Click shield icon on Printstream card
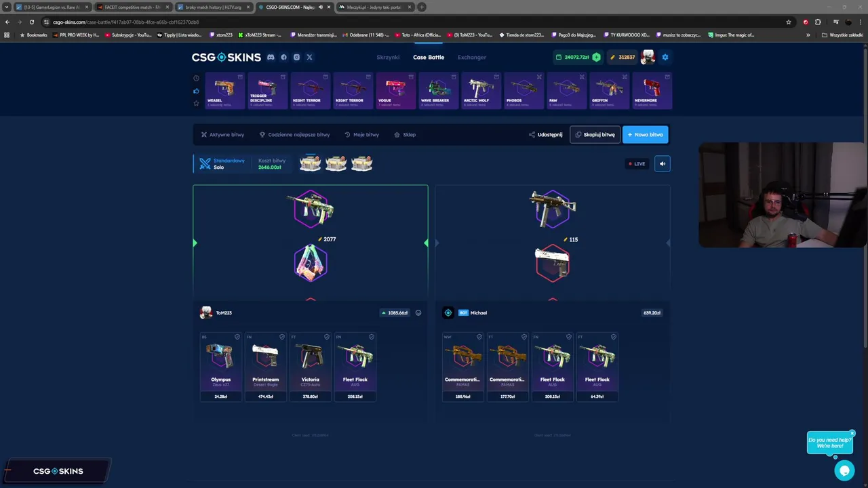868x488 pixels. point(282,337)
